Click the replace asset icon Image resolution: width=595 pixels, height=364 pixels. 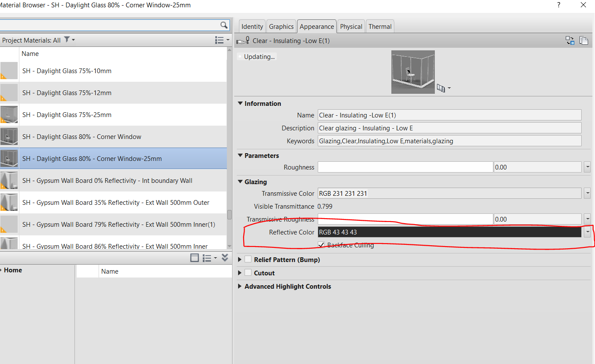(570, 40)
